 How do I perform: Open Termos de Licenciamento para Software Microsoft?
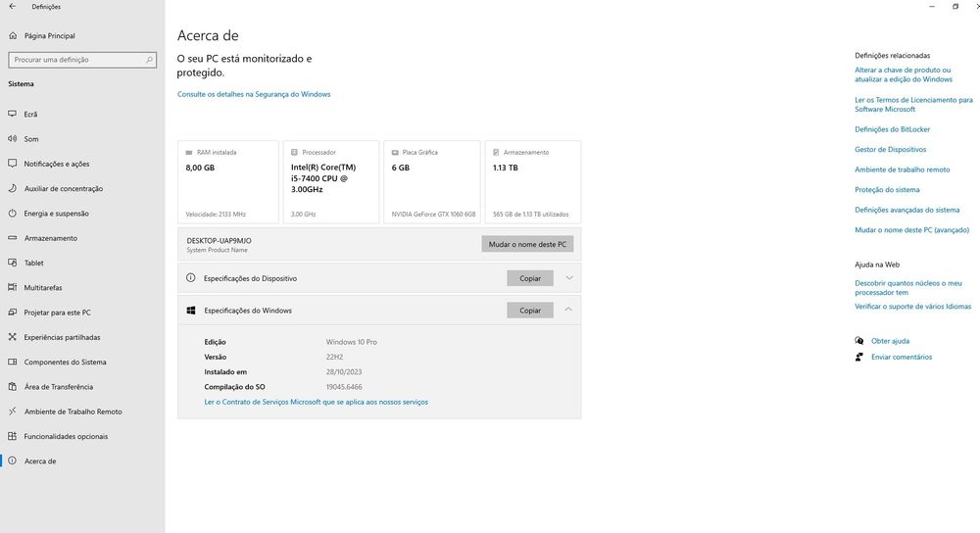tap(913, 105)
